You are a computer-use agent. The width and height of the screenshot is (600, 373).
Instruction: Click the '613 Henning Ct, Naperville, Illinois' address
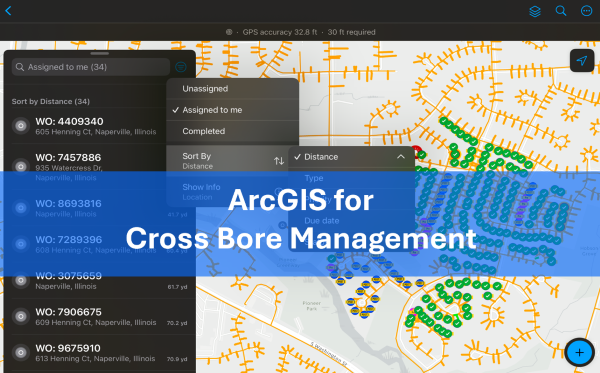tap(95, 359)
